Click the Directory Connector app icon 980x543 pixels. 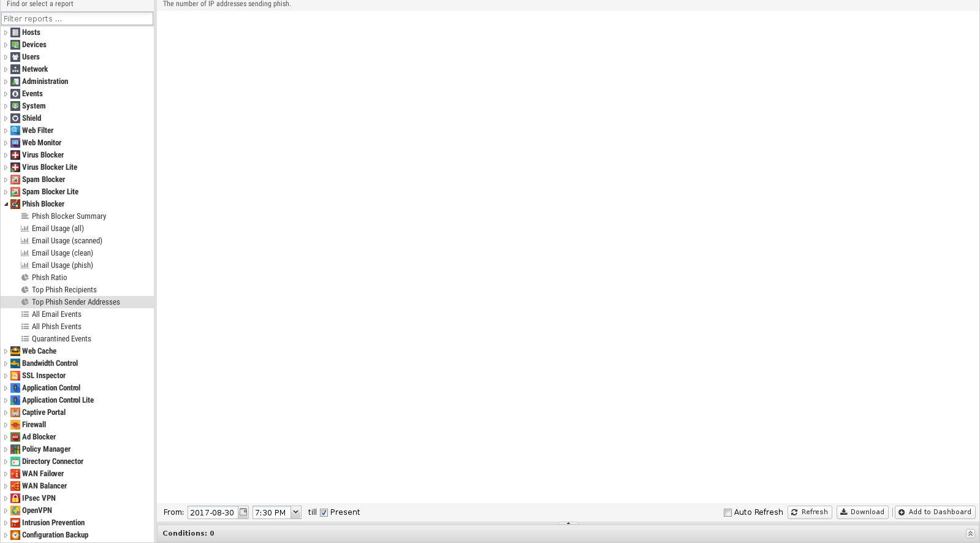15,461
